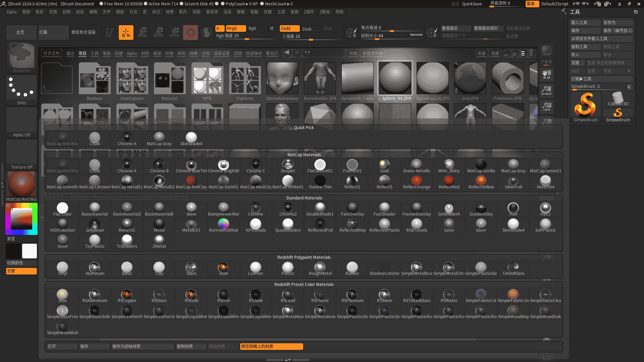644x362 pixels.
Task: Open the DynaMesh_Sphere_64.ZPR thumbnail
Action: pos(395,78)
